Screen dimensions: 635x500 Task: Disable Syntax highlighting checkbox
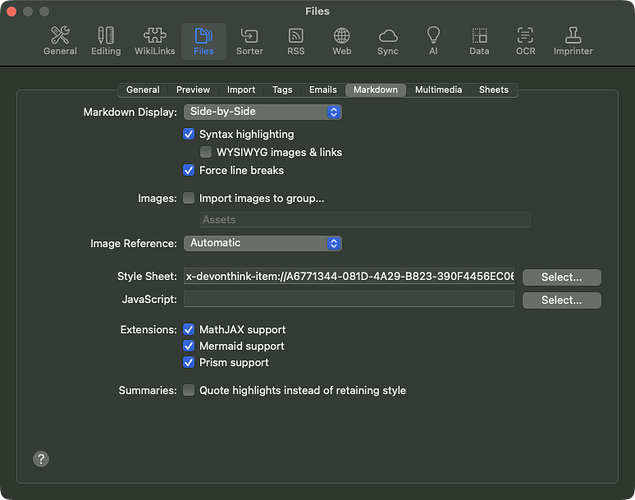click(189, 134)
